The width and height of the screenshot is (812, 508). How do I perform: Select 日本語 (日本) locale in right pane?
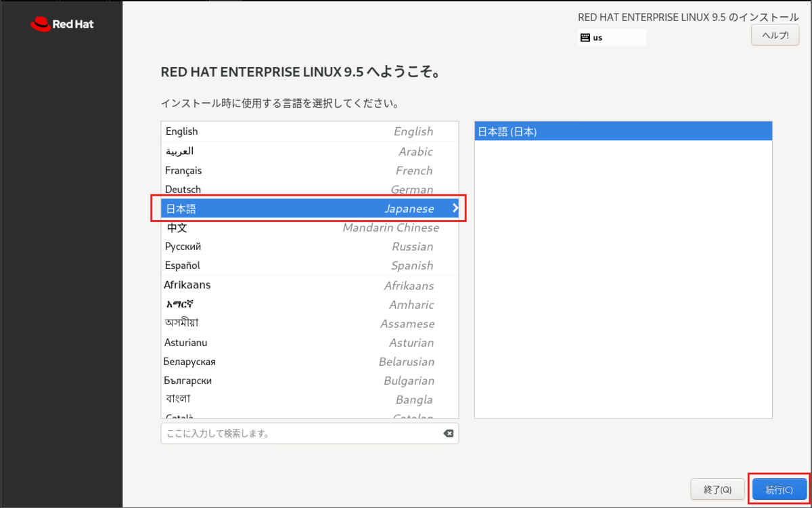623,131
